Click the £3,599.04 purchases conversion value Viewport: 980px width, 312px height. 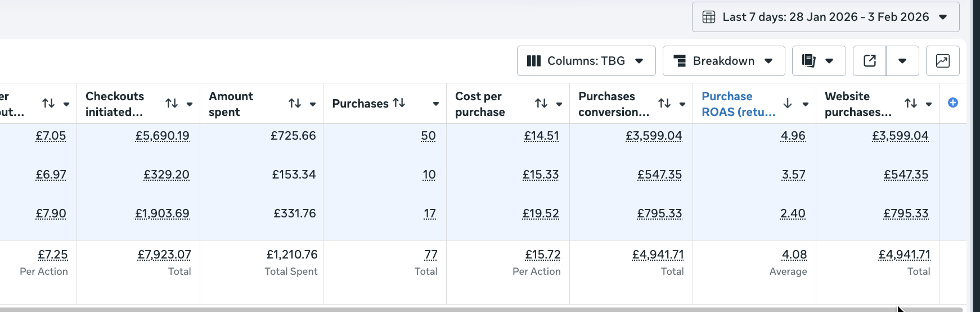tap(653, 136)
